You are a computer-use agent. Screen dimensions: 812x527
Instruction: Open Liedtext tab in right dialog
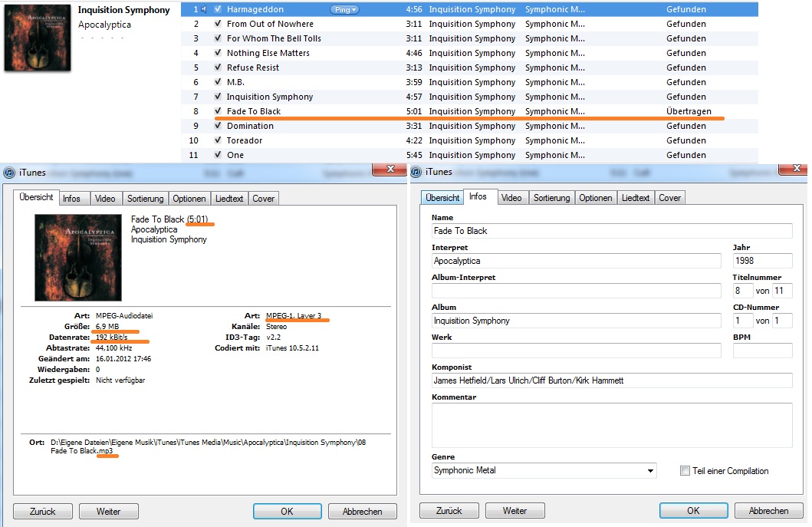tap(636, 198)
